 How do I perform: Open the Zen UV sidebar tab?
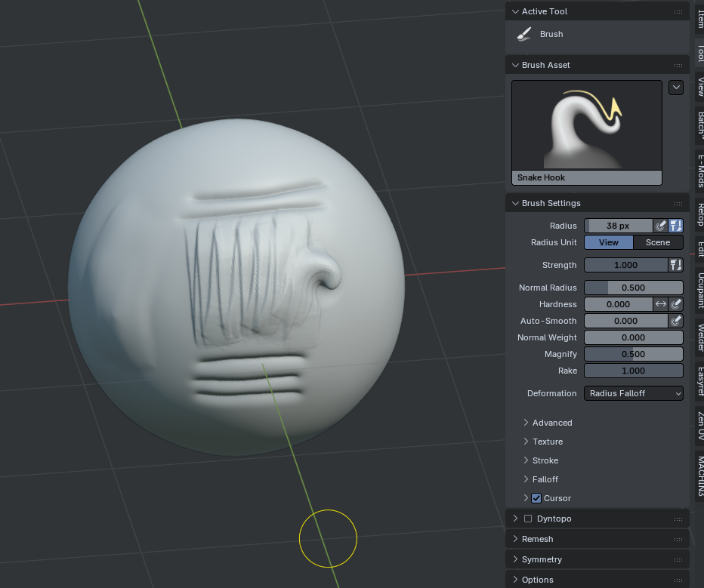click(x=700, y=426)
